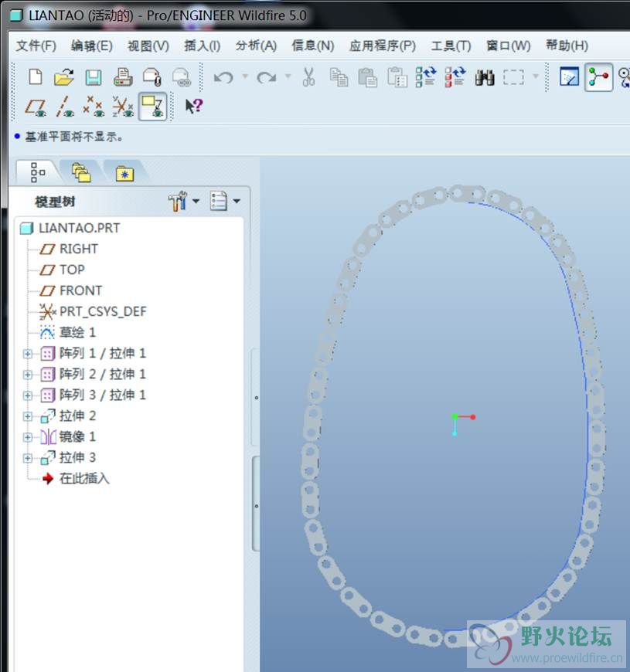Toggle annotation element display button
630x672 pixels.
tap(153, 107)
